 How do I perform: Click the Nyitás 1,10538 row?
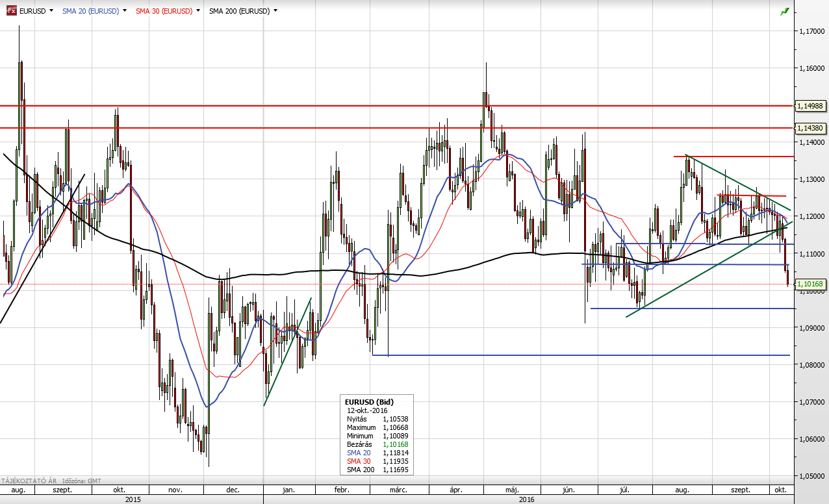[377, 419]
